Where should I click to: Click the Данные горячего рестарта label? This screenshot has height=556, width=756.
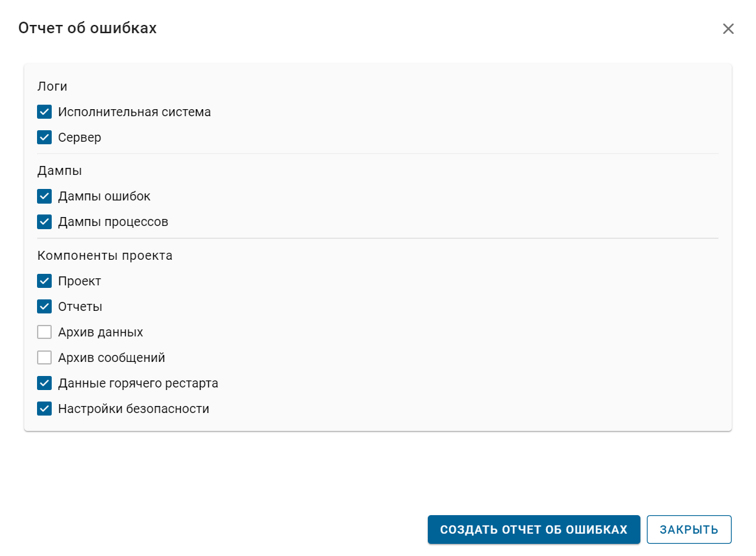[x=138, y=384]
